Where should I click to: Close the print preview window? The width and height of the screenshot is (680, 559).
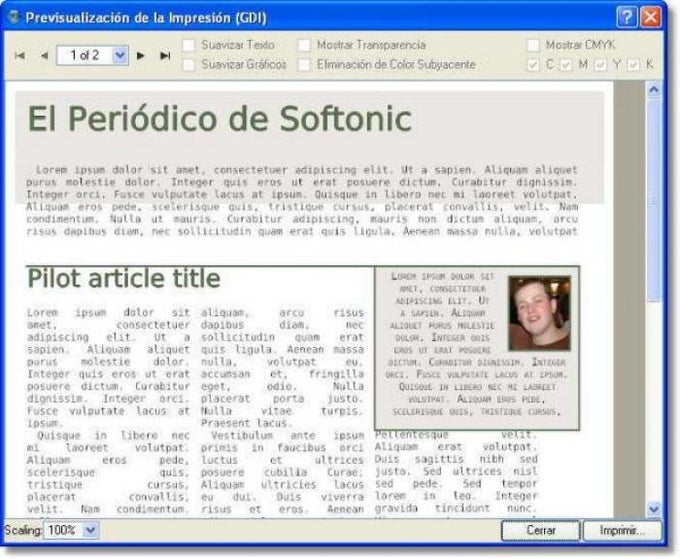click(651, 17)
